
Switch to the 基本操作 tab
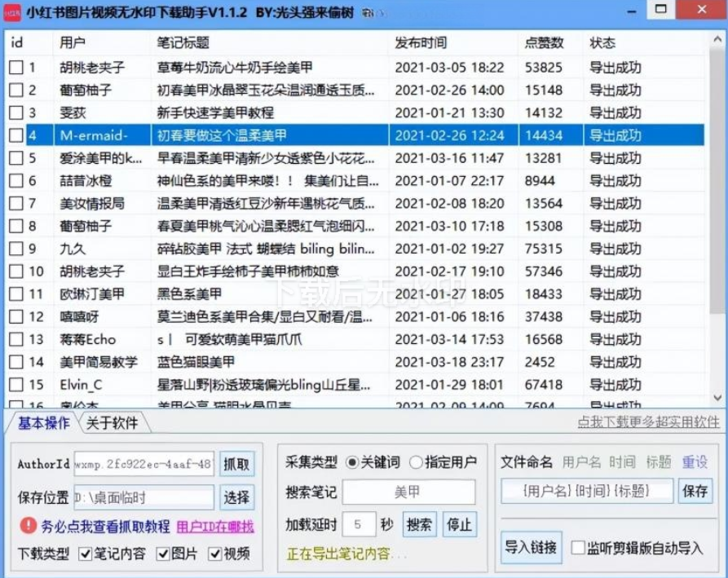click(x=44, y=423)
